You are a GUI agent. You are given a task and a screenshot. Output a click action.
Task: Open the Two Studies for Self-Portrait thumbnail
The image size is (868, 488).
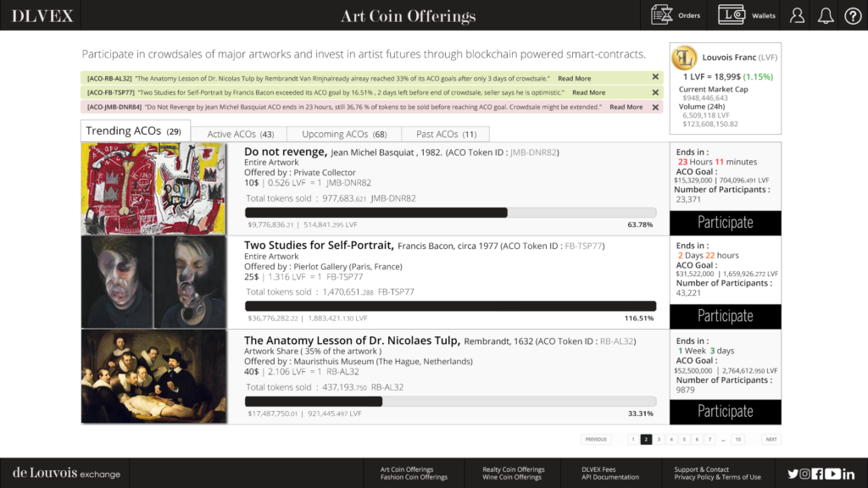click(x=154, y=282)
